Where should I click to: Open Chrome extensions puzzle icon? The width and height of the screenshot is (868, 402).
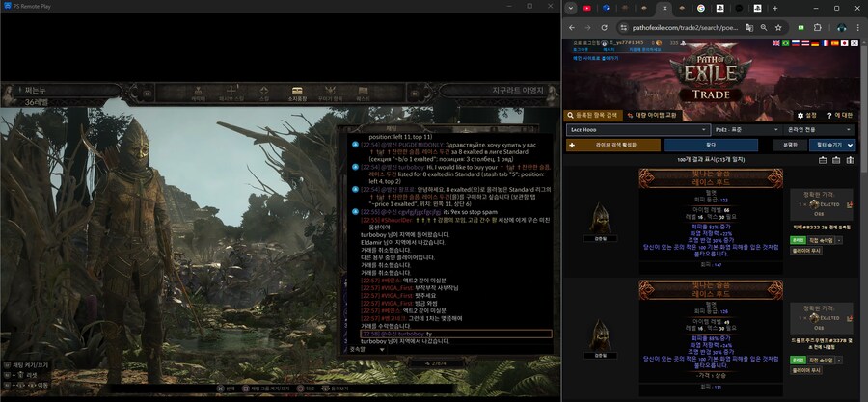click(817, 27)
